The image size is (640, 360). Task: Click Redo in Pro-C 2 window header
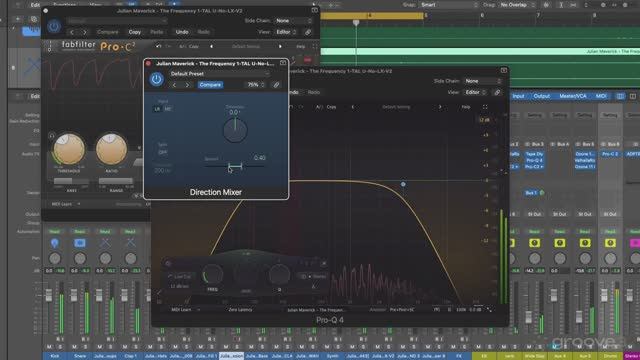point(203,32)
